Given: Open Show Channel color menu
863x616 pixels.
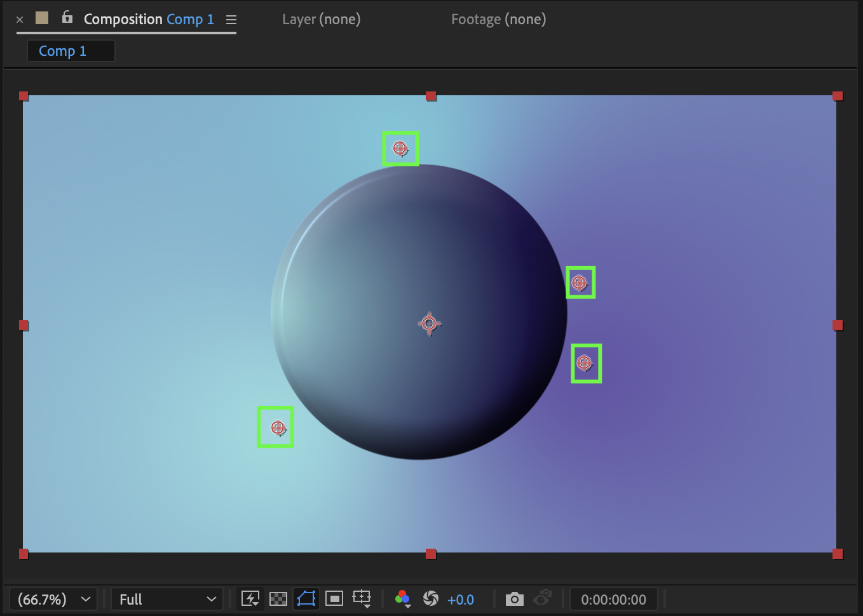Looking at the screenshot, I should pyautogui.click(x=402, y=599).
